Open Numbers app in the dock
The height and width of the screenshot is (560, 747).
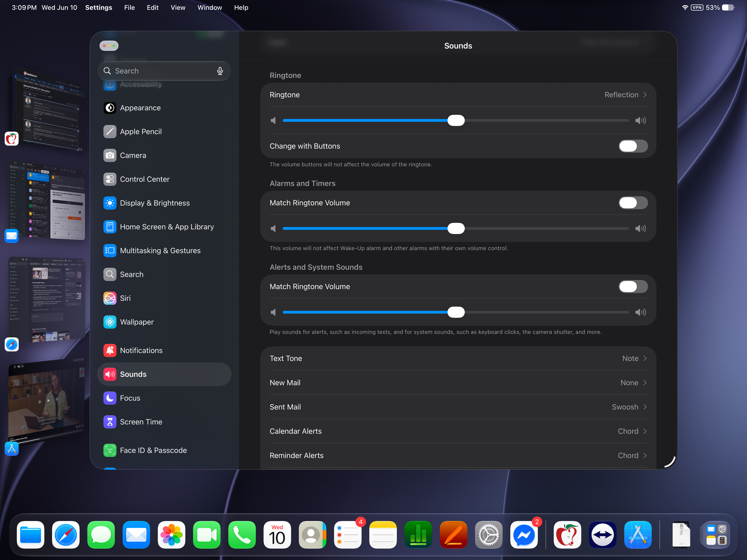point(418,535)
